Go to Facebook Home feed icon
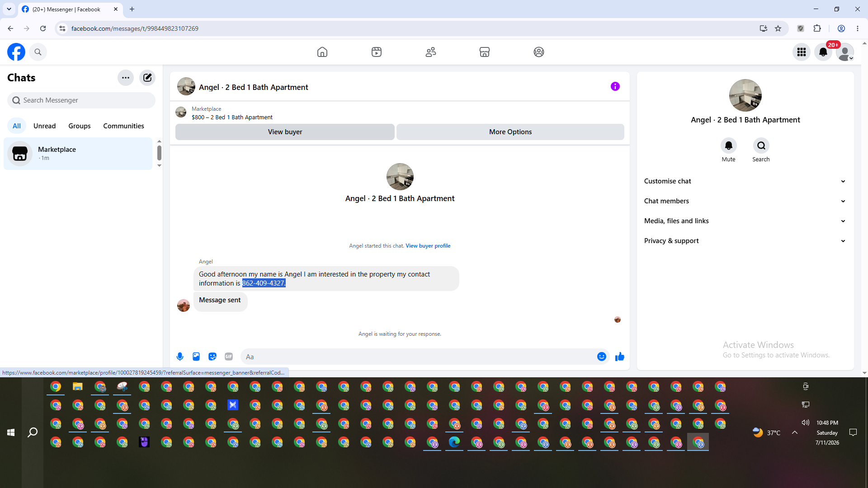Image resolution: width=868 pixels, height=488 pixels. 322,52
